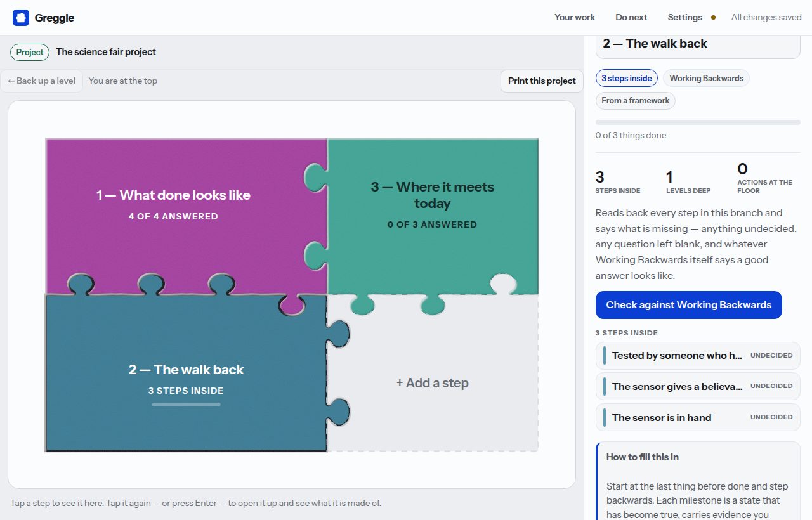Open the Your work menu
The image size is (812, 520).
(575, 18)
